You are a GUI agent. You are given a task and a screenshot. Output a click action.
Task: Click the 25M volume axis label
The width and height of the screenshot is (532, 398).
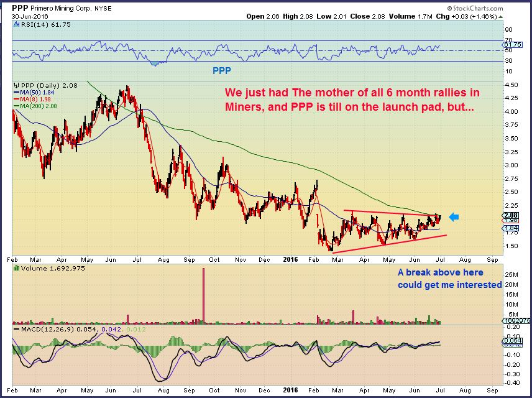pos(513,274)
